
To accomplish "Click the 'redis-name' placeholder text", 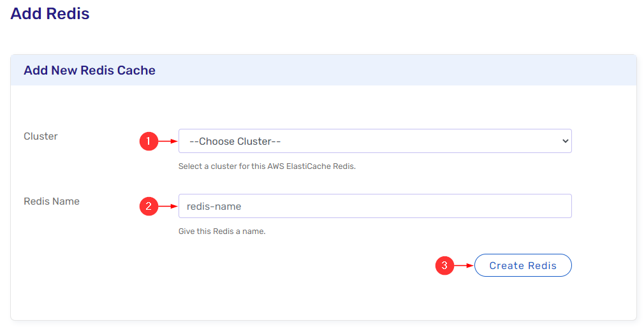I will pyautogui.click(x=214, y=207).
